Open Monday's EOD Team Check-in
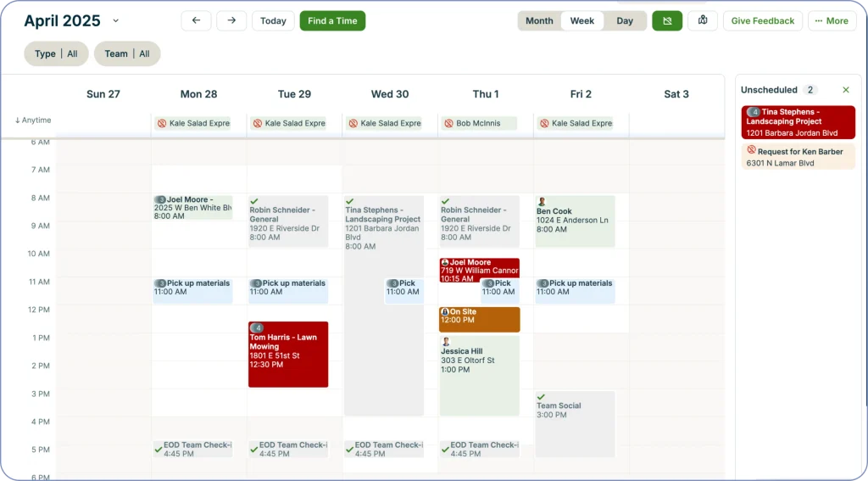Viewport: 868px width, 481px height. (x=192, y=449)
